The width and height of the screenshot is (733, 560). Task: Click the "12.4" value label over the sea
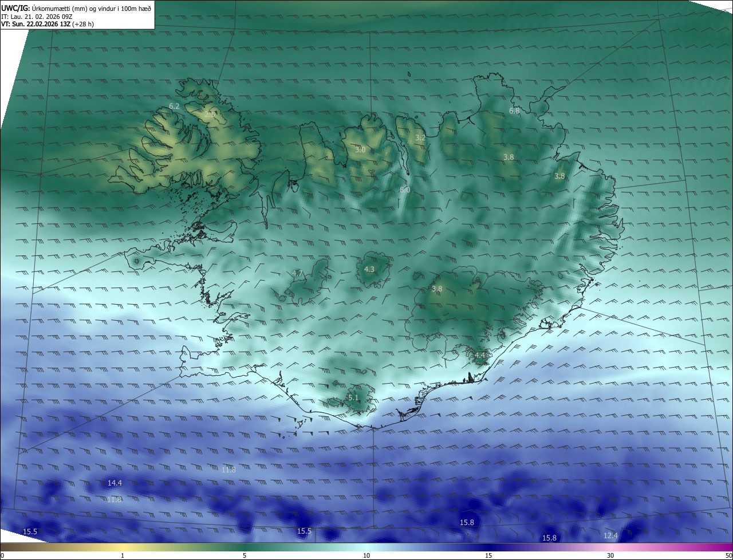[610, 536]
